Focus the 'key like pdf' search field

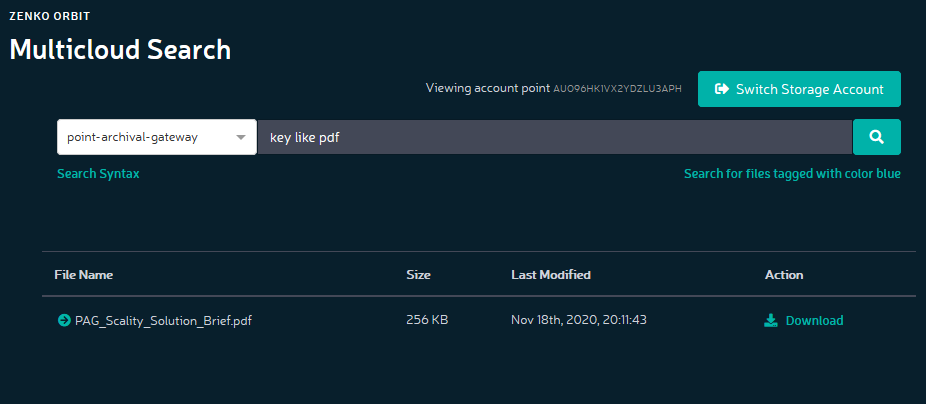[555, 137]
